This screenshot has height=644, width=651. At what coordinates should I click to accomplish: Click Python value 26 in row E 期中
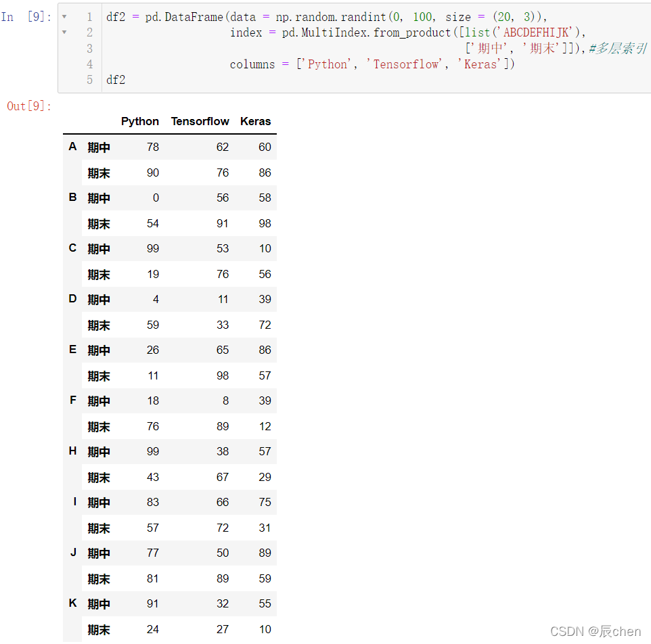pos(153,350)
